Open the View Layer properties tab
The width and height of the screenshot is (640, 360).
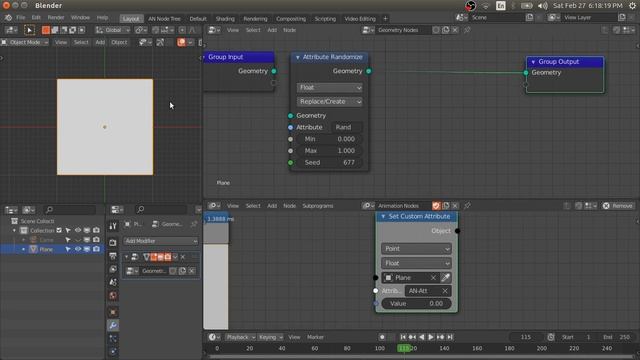(x=113, y=269)
